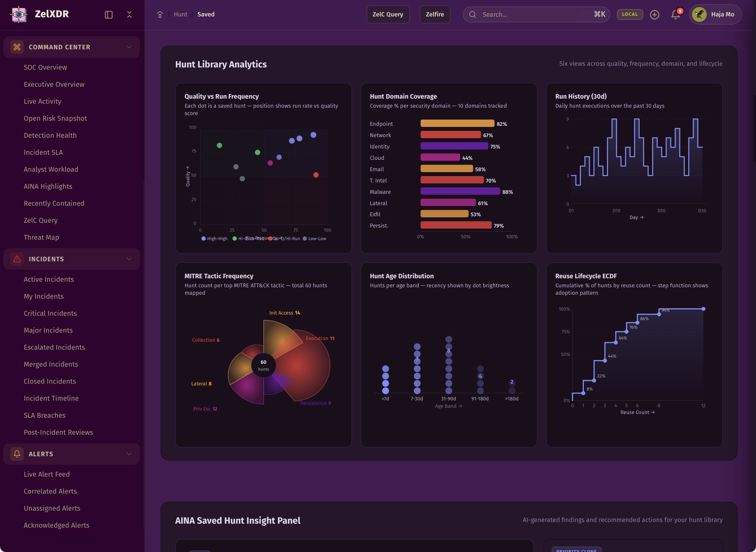Collapse the Incidents section chevron
The height and width of the screenshot is (552, 756).
(x=129, y=259)
